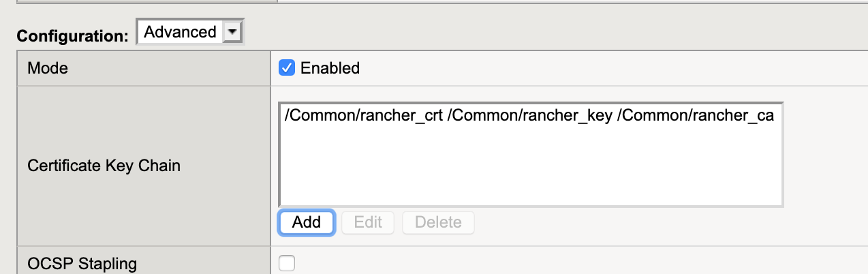Image resolution: width=868 pixels, height=274 pixels.
Task: Click the Add button under the key chain list
Action: tap(306, 222)
